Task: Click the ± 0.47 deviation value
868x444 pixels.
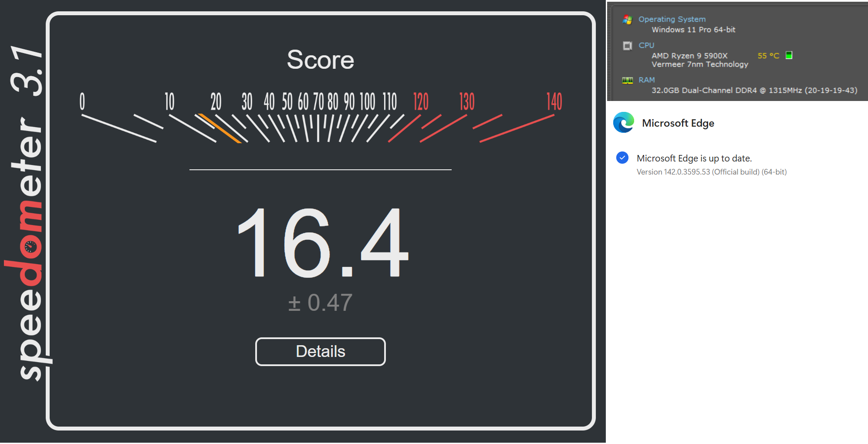Action: pos(320,303)
